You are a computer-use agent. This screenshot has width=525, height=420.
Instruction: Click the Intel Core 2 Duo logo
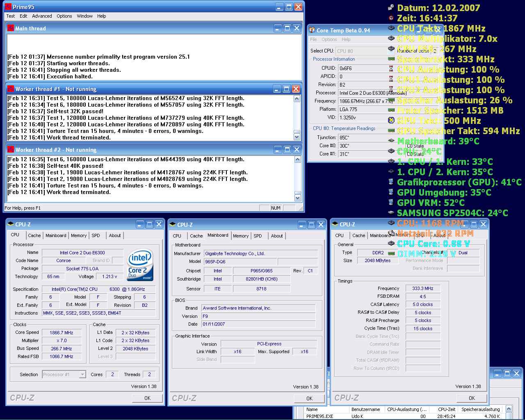click(140, 265)
